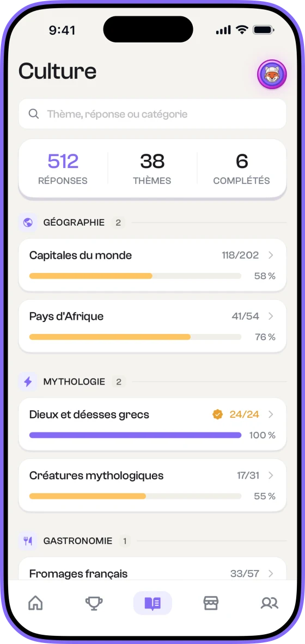
Task: Tap the 512 Réponses stat
Action: (x=63, y=169)
